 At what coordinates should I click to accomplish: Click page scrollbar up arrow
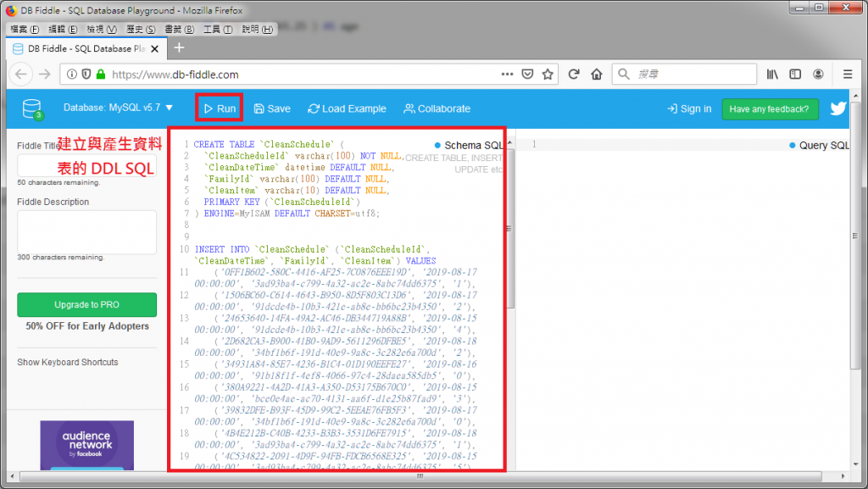point(856,95)
